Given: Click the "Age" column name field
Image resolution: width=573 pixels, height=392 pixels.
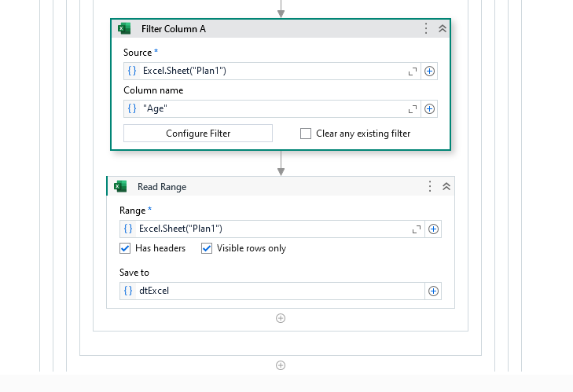Looking at the screenshot, I should 272,108.
